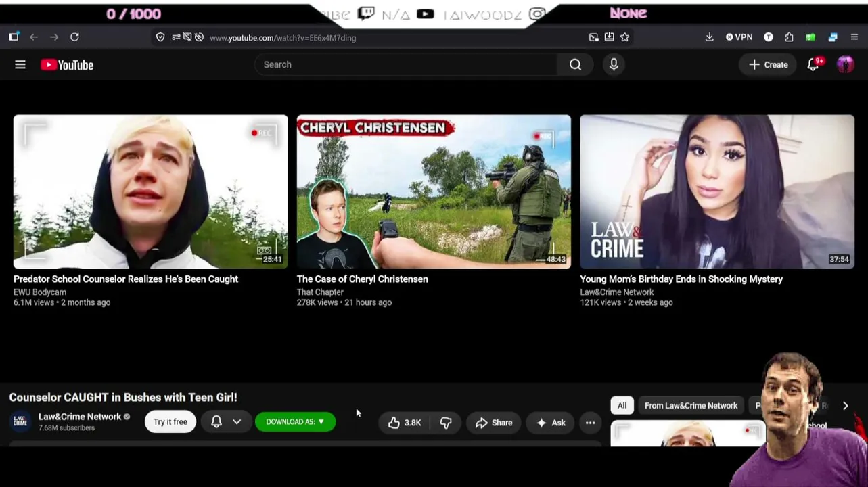
Task: Click '121K views • 2 weeks ago' text
Action: click(x=626, y=302)
